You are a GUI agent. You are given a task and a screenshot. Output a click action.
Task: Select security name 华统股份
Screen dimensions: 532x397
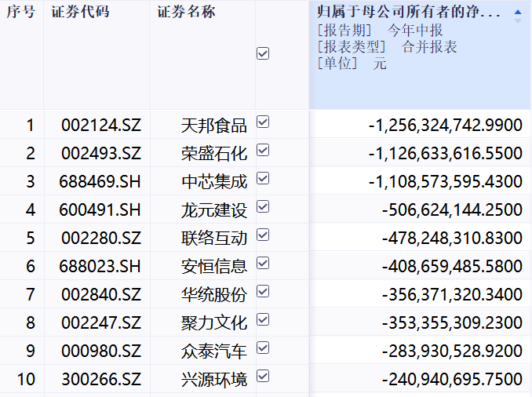click(214, 294)
